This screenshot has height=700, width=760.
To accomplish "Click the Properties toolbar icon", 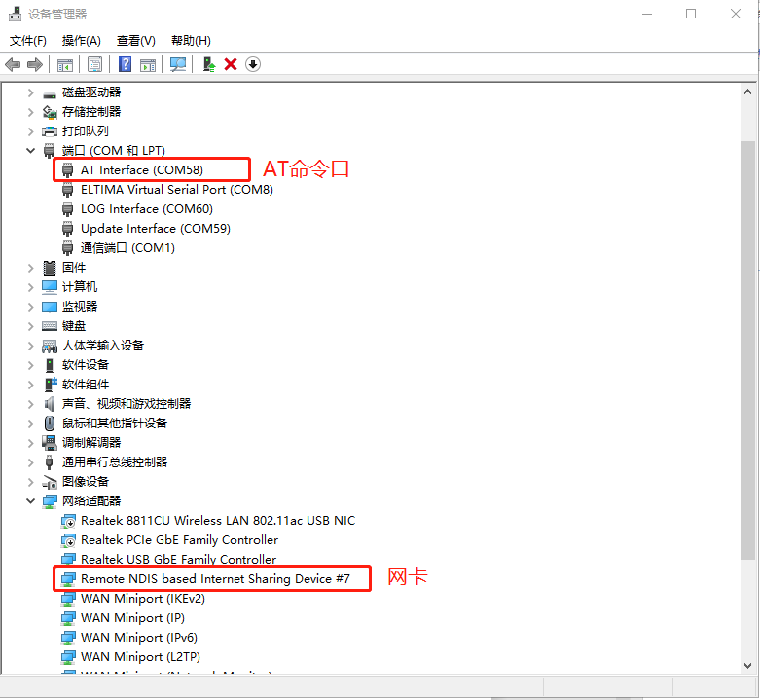I will tap(94, 64).
